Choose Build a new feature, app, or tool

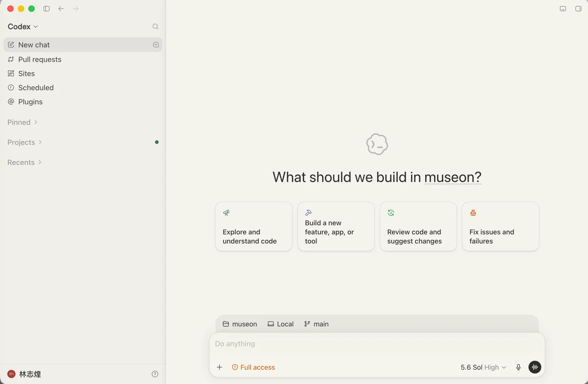tap(336, 227)
